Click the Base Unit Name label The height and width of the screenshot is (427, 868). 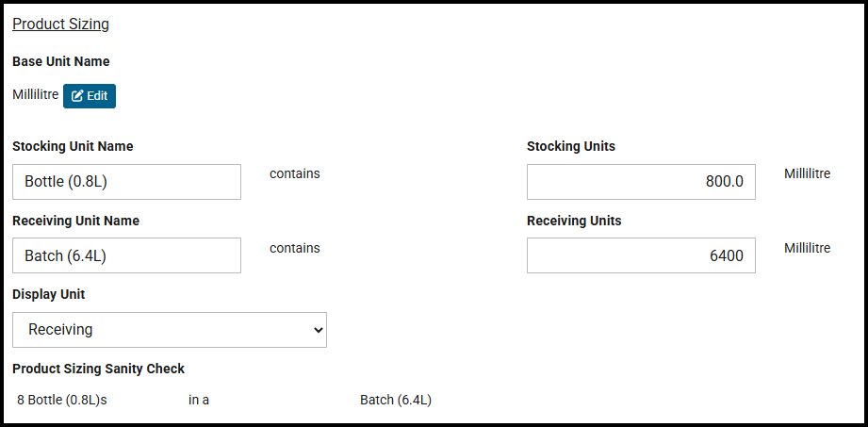[x=61, y=61]
